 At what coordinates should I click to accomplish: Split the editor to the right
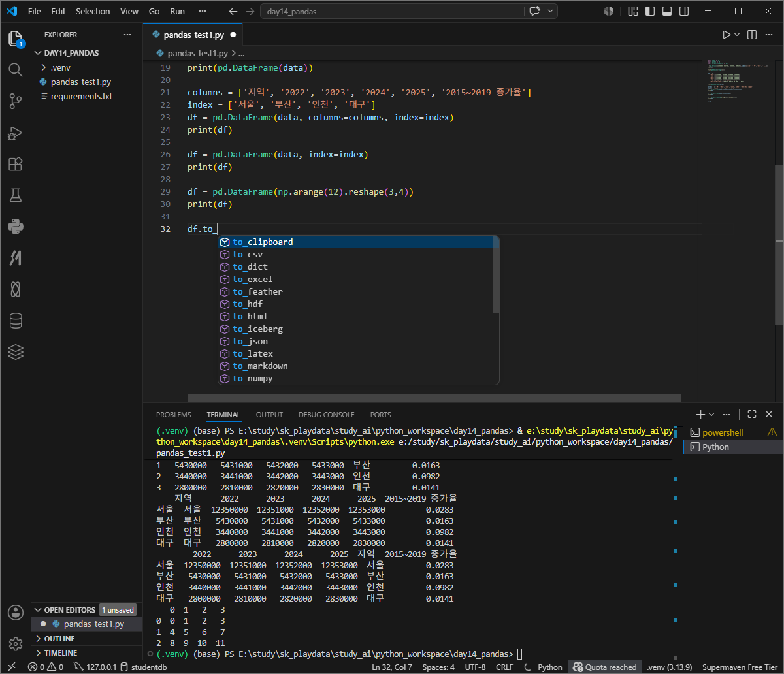coord(752,35)
